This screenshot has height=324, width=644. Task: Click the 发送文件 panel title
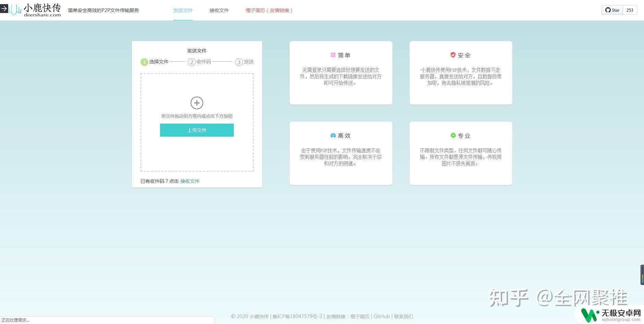(197, 51)
